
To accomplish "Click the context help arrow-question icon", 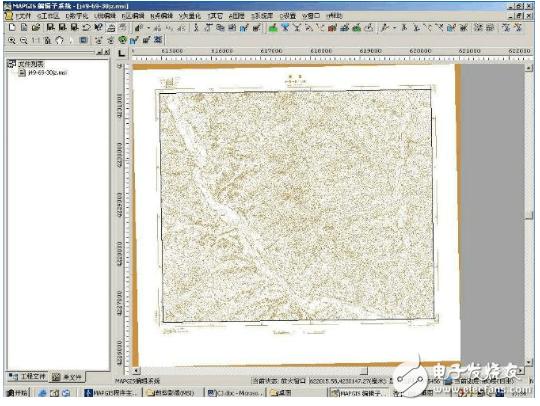I will [98, 28].
